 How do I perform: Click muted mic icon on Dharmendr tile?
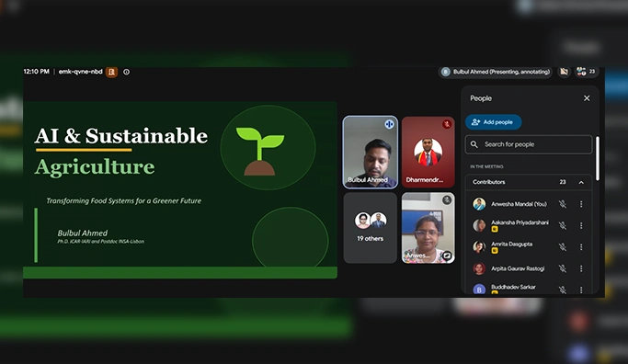click(x=447, y=124)
